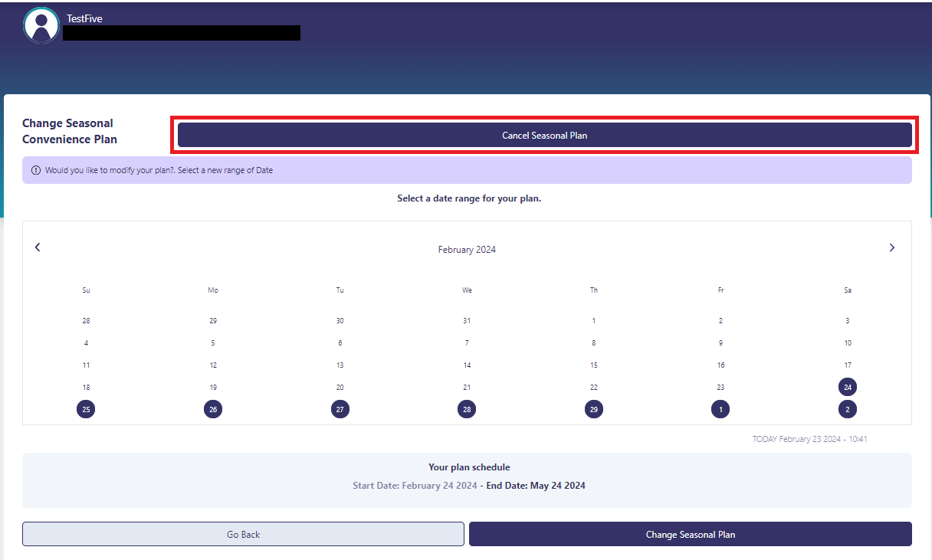Click the TestFive profile avatar icon
The height and width of the screenshot is (560, 932).
(x=41, y=25)
